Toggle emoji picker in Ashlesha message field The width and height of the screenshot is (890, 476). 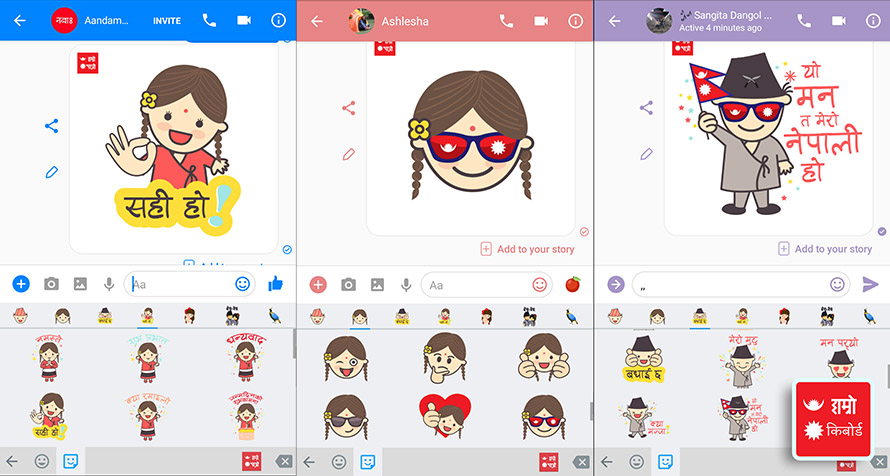click(x=540, y=284)
